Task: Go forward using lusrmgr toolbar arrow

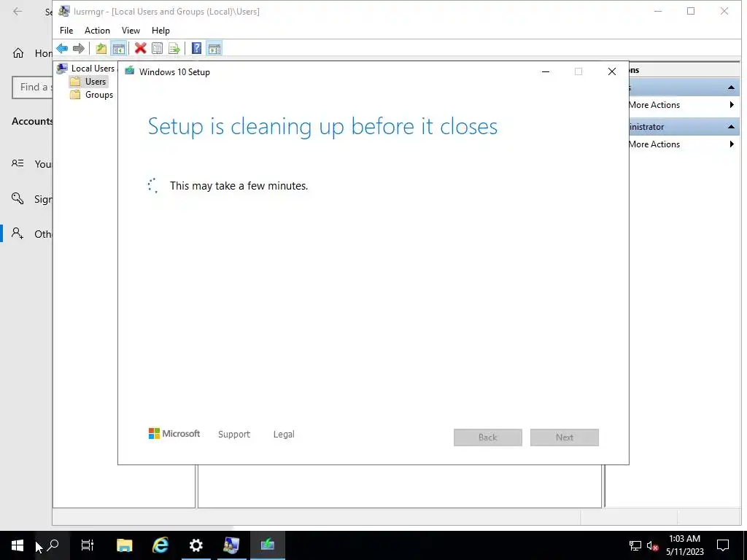Action: 79,48
